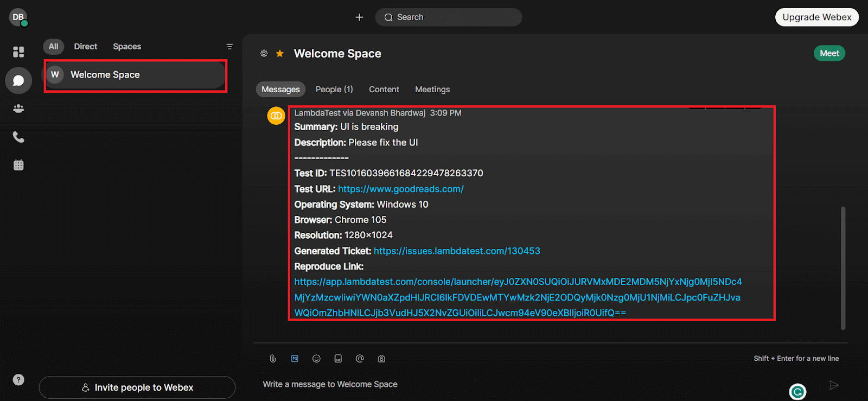Viewport: 868px width, 401px height.
Task: Click the 'Operating System: Windows 10' line
Action: (x=361, y=205)
